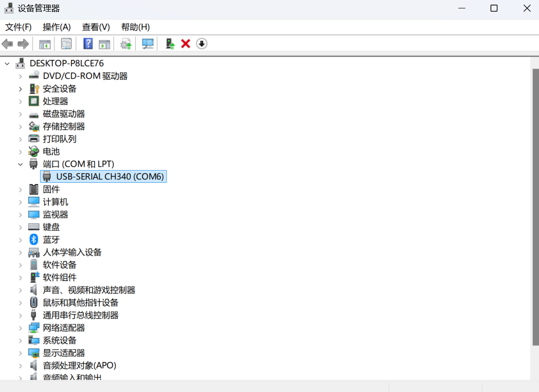539x392 pixels.
Task: Click the mouse icon for 鼠标和其他指针设备
Action: coord(34,303)
